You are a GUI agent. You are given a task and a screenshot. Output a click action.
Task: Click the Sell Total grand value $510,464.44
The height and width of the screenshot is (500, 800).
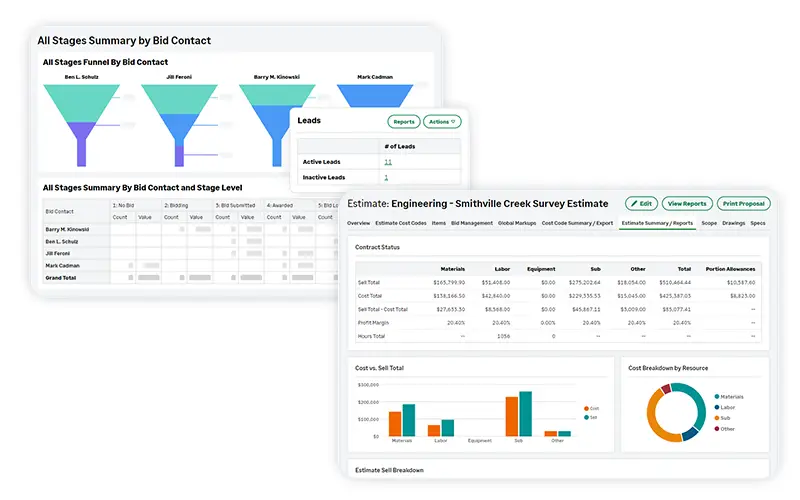pyautogui.click(x=674, y=282)
